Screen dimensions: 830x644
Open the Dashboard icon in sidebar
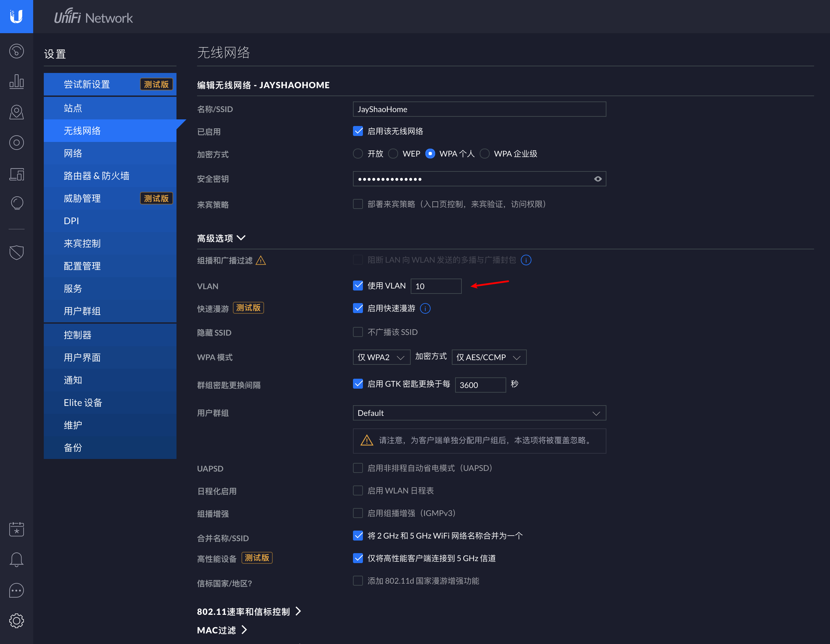pos(16,51)
